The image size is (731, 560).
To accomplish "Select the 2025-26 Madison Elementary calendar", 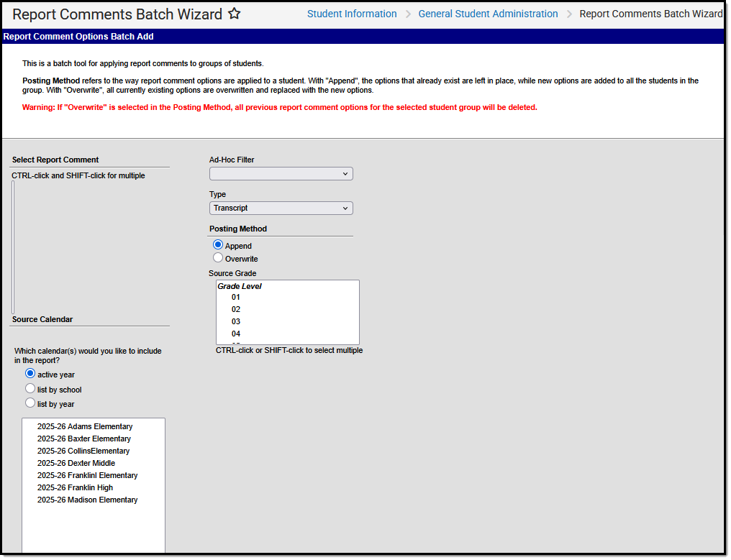I will pos(87,500).
